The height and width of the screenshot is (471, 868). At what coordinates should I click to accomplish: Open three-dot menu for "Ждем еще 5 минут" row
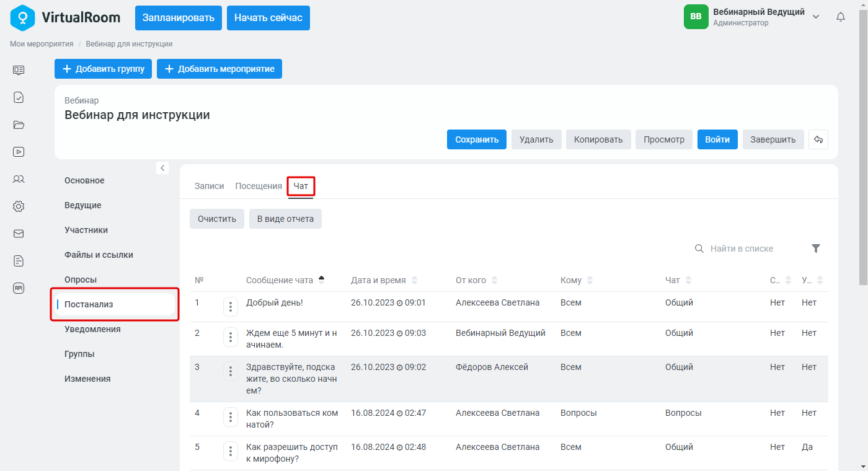click(x=231, y=337)
